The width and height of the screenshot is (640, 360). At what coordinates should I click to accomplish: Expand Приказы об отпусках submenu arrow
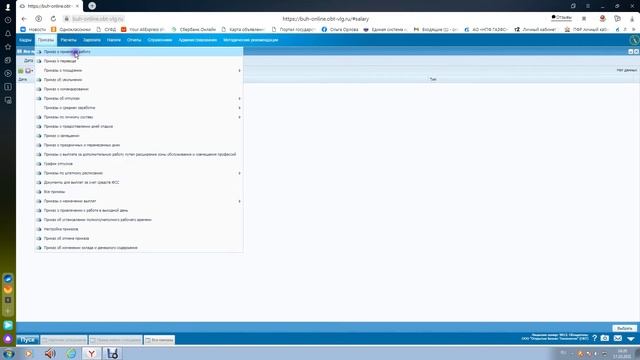click(x=239, y=98)
